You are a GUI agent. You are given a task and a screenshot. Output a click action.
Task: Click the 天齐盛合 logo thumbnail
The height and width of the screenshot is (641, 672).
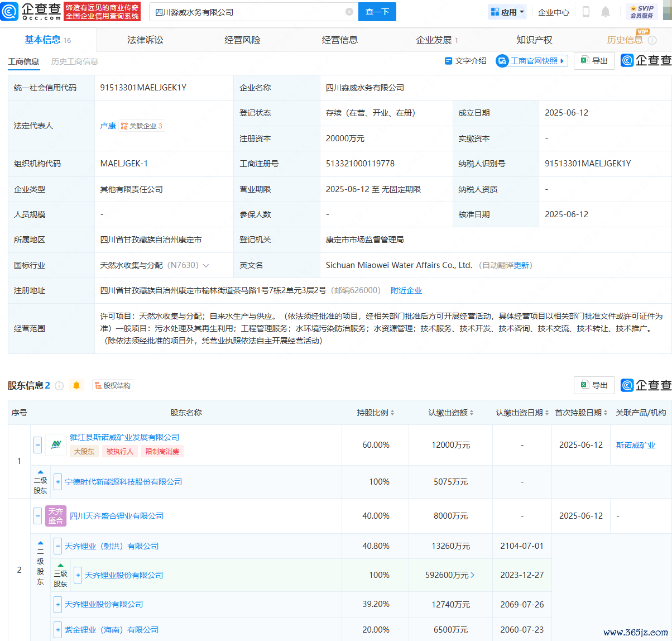(x=56, y=516)
